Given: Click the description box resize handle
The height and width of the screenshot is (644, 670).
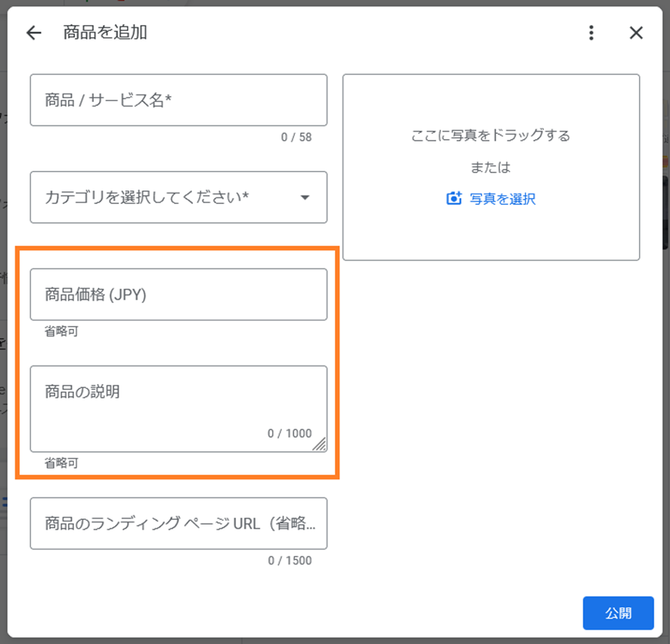Looking at the screenshot, I should pyautogui.click(x=320, y=444).
